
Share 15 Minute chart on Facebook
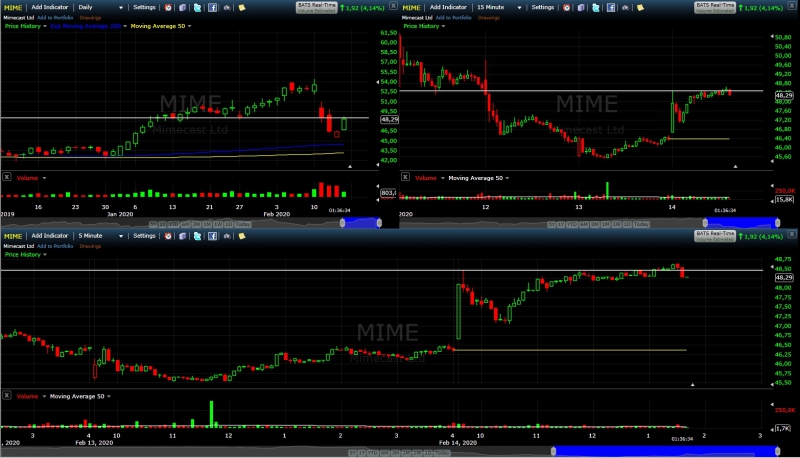coord(611,7)
